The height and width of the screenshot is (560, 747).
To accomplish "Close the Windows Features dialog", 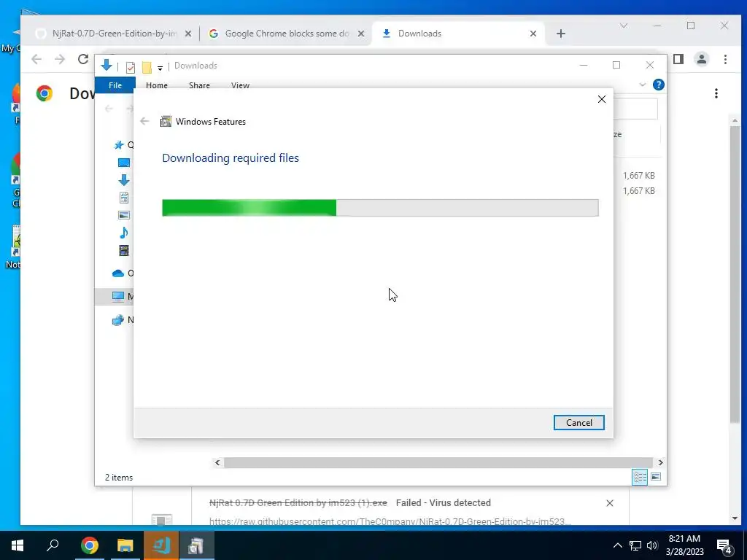I will click(602, 99).
